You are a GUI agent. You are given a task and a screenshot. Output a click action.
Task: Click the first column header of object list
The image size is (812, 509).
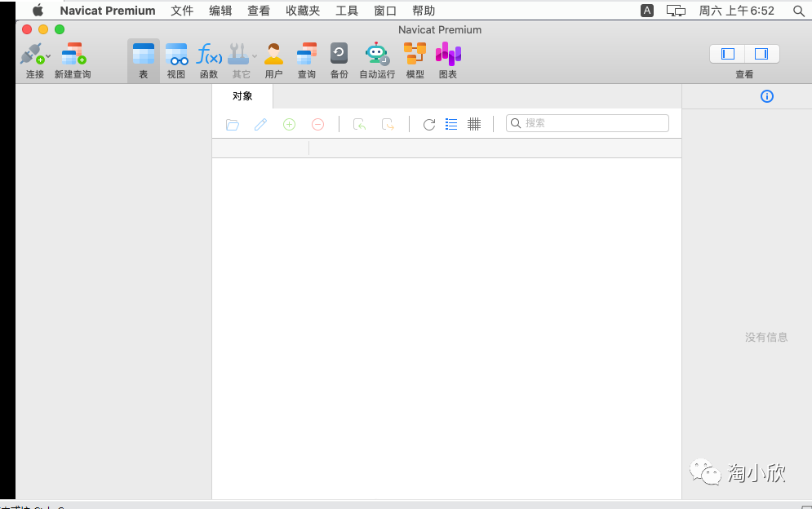point(260,148)
